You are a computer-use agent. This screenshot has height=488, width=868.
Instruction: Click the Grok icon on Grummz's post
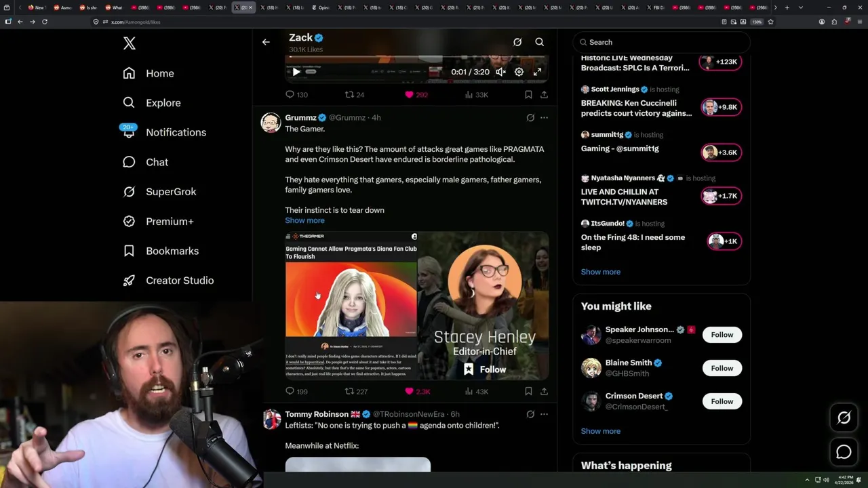(530, 118)
